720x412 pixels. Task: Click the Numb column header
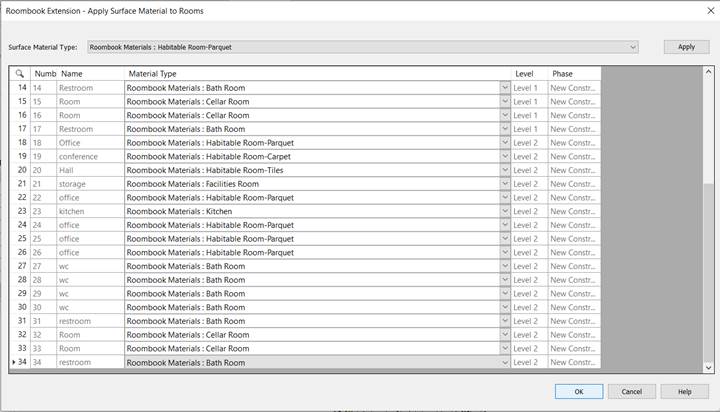[44, 73]
